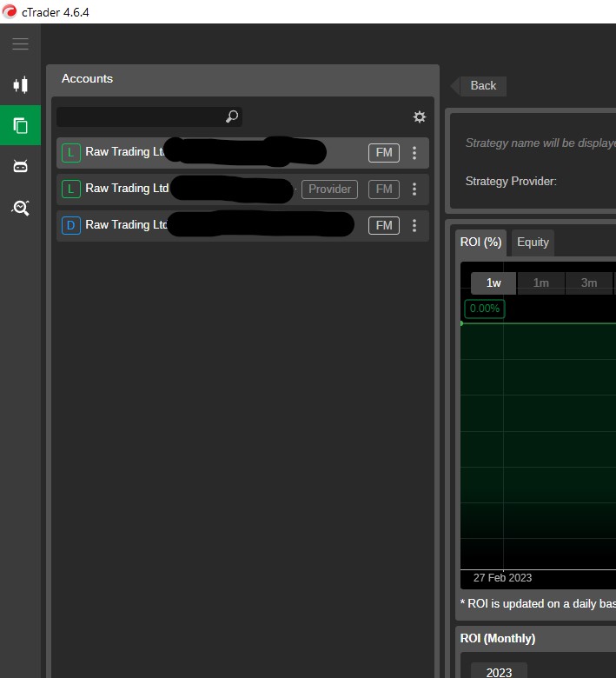Screen dimensions: 616x678
Task: Select the first Raw Trading Ltd live account
Action: tap(242, 153)
